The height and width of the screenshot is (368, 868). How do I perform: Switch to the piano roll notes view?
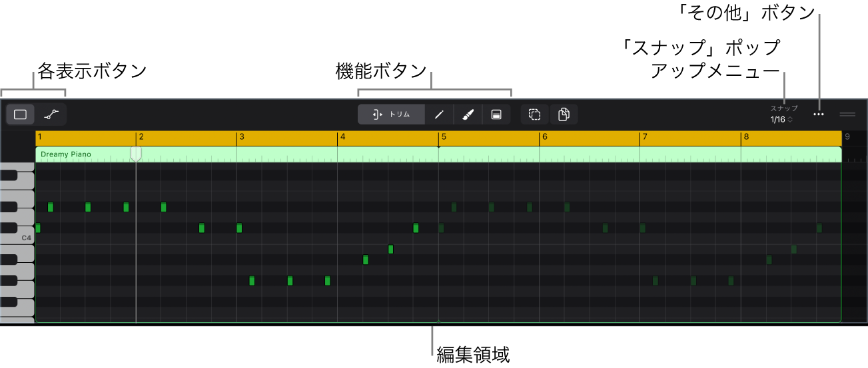(20, 114)
